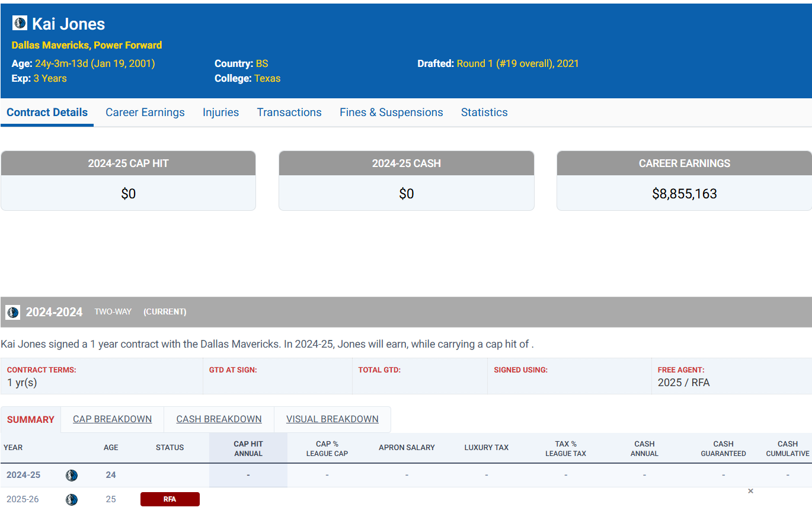
Task: View the Transactions tab
Action: tap(289, 113)
